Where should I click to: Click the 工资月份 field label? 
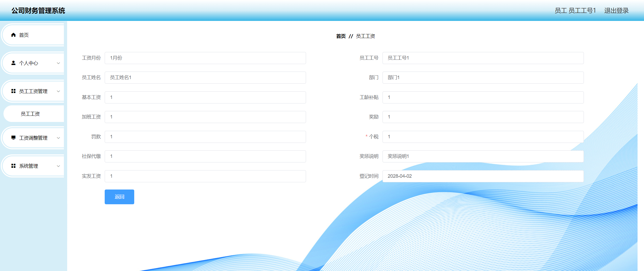coord(91,58)
